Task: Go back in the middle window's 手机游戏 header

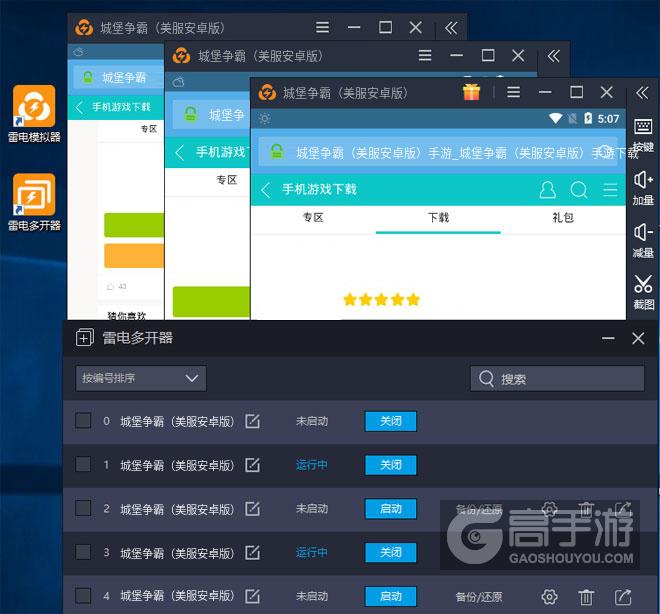Action: (180, 152)
